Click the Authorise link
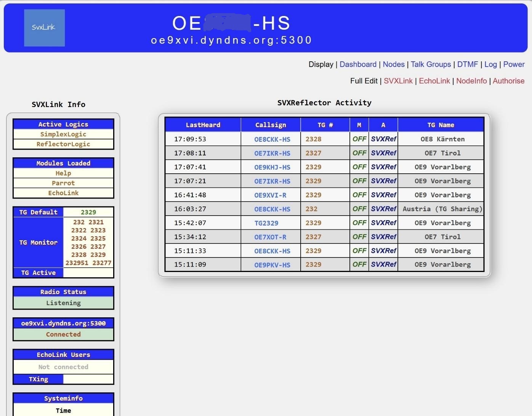Screen dimensions: 532x416 (508, 81)
